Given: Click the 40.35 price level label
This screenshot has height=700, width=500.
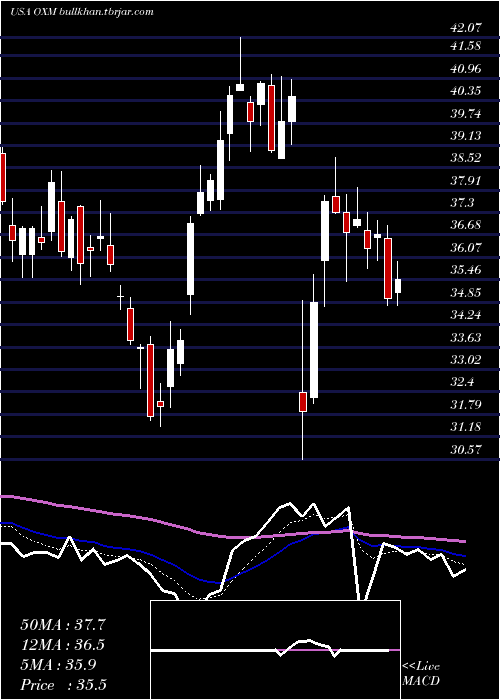Looking at the screenshot, I should 466,91.
